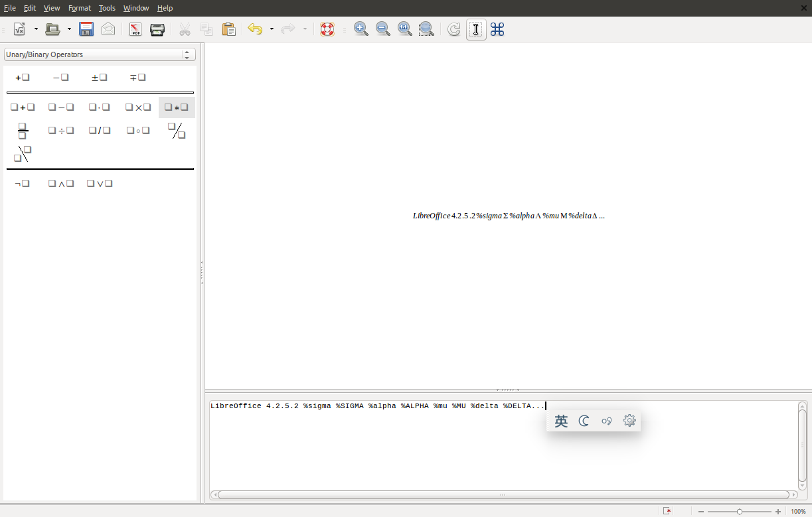Click the zoom-out minus button in status bar
The height and width of the screenshot is (517, 812).
[700, 512]
